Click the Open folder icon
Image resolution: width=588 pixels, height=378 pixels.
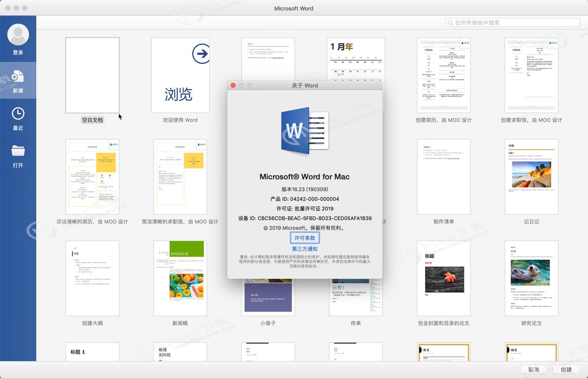(x=18, y=151)
